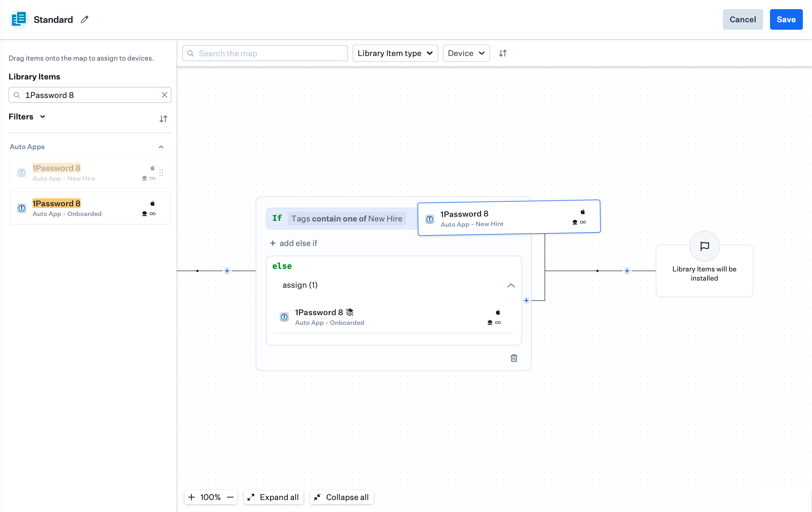Click the flag icon on the final node
Image resolution: width=812 pixels, height=512 pixels.
(x=705, y=246)
